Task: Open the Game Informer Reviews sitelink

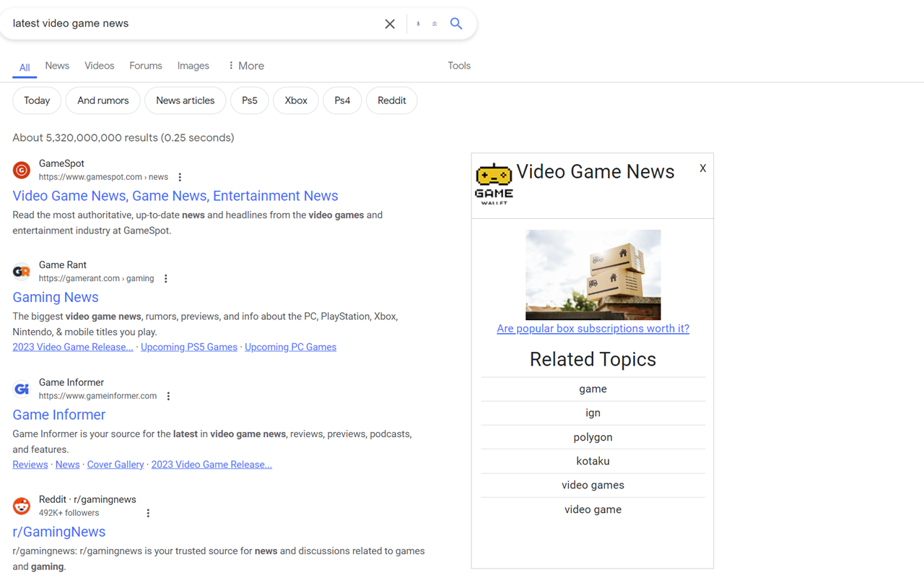Action: (30, 465)
